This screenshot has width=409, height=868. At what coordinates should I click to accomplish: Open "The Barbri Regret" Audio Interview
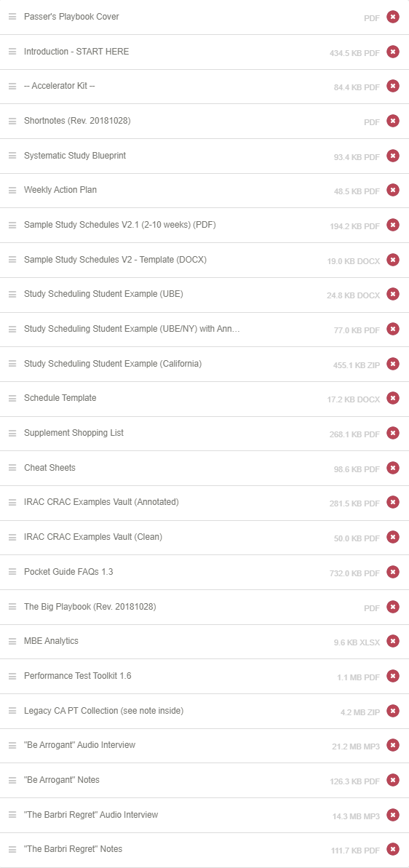click(91, 815)
